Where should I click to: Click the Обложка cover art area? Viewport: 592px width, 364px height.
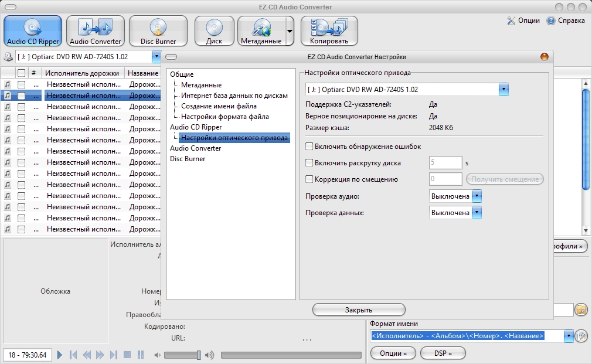56,291
